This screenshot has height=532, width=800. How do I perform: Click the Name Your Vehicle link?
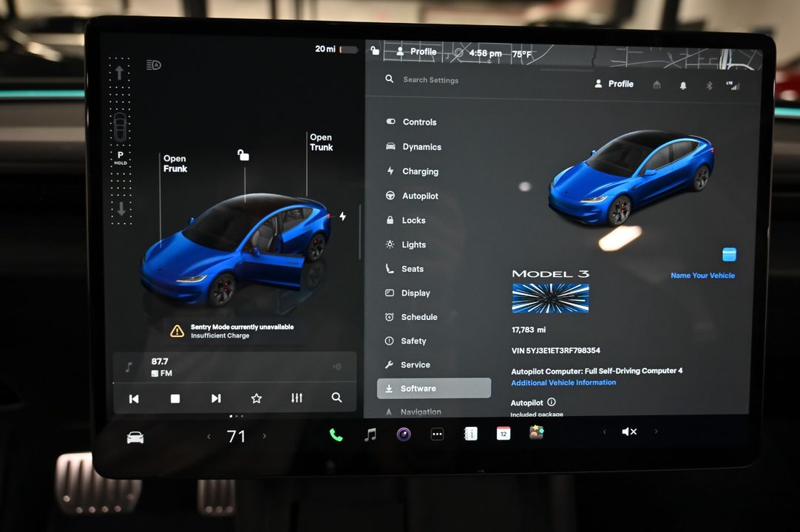coord(702,276)
